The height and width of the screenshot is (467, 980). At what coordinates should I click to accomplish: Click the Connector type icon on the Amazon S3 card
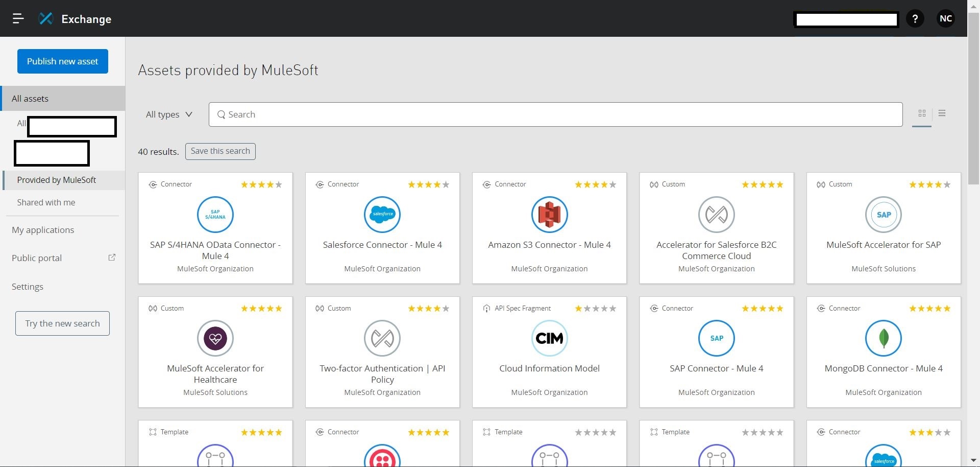click(486, 184)
